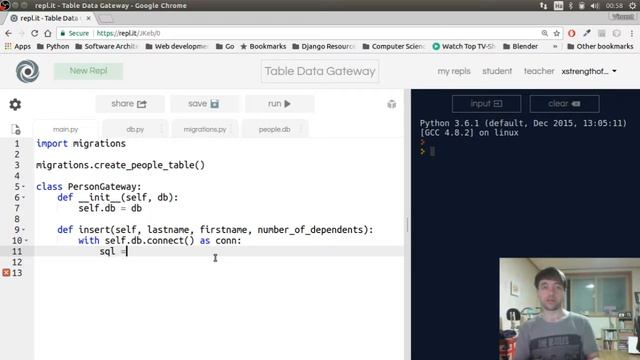Click the new file icon beside tabs
The image size is (640, 360).
point(16,129)
